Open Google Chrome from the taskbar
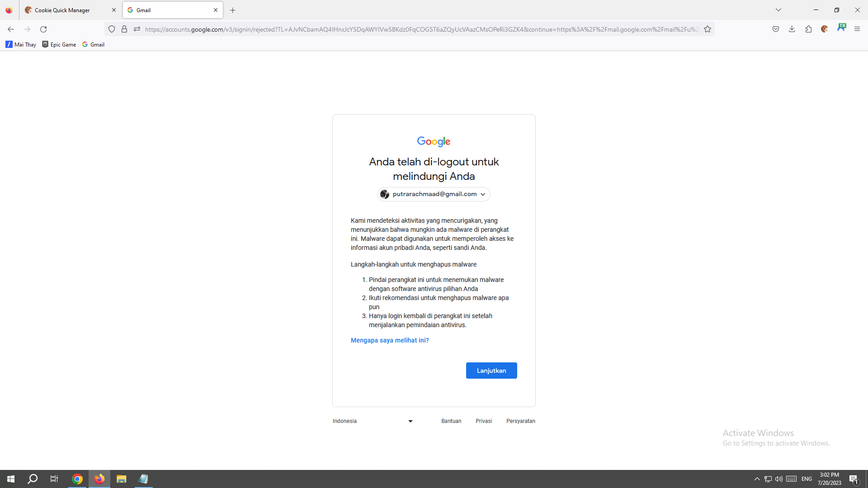The width and height of the screenshot is (868, 488). [77, 479]
